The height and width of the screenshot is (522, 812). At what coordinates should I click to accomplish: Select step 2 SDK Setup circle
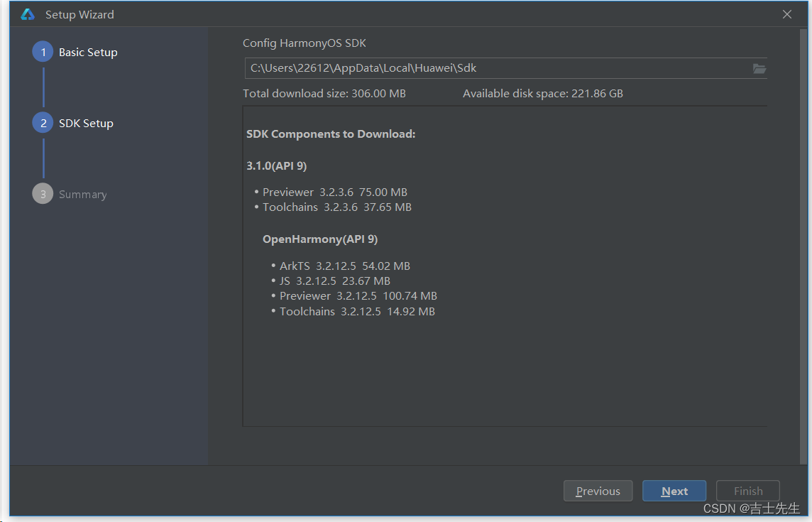[x=43, y=123]
